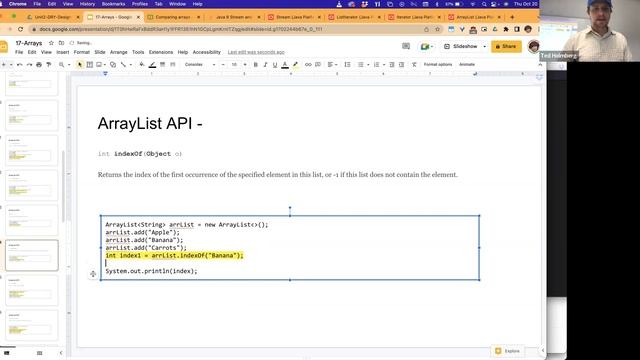Click the decrease indent icon

(x=392, y=64)
